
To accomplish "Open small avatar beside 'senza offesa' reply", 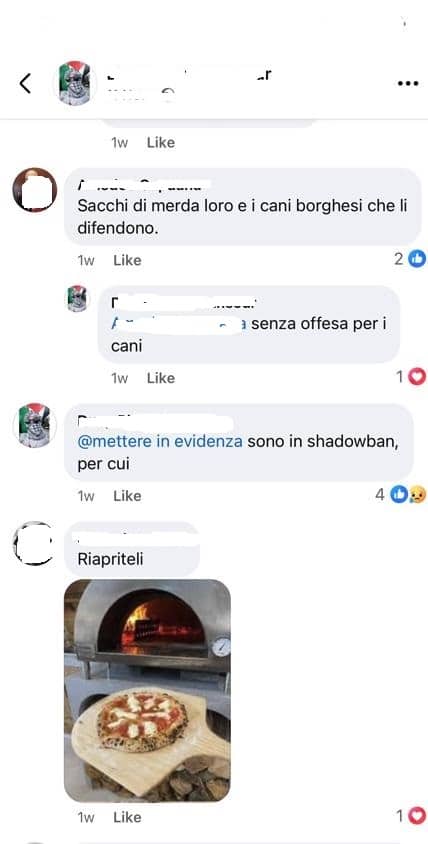I will click(x=77, y=299).
